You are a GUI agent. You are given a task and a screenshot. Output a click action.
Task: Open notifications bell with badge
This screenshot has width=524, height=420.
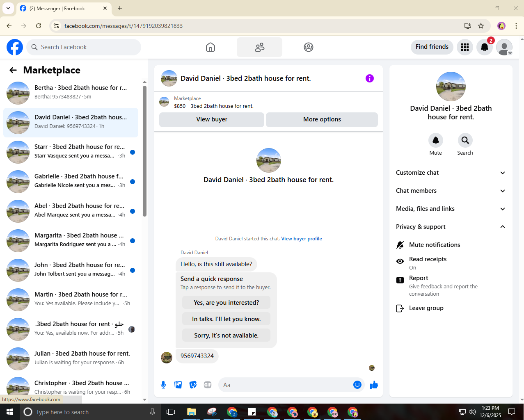click(485, 47)
